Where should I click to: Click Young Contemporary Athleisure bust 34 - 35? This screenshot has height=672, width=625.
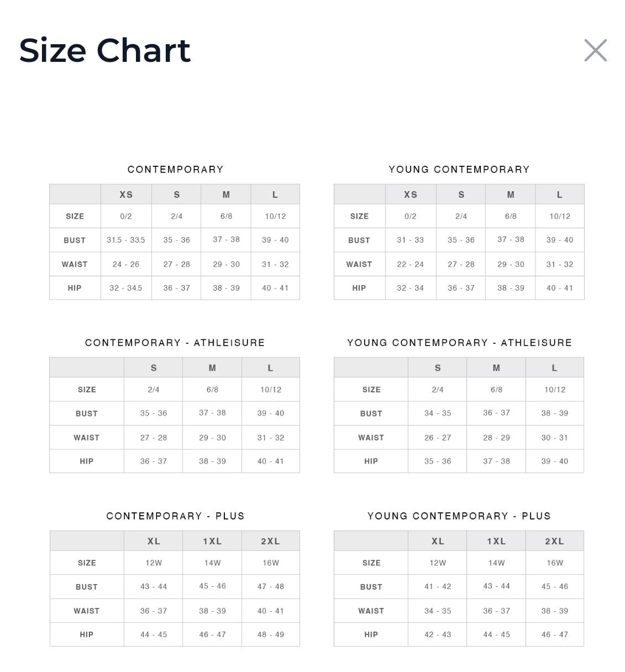point(438,413)
